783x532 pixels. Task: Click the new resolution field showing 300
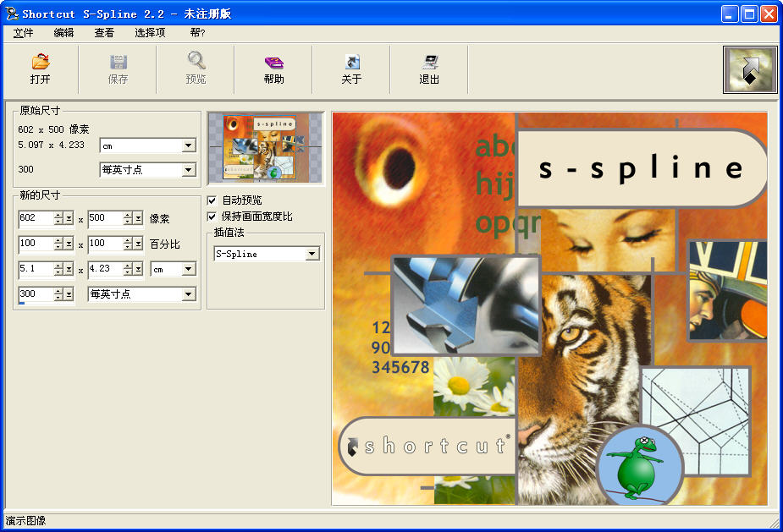pos(36,294)
